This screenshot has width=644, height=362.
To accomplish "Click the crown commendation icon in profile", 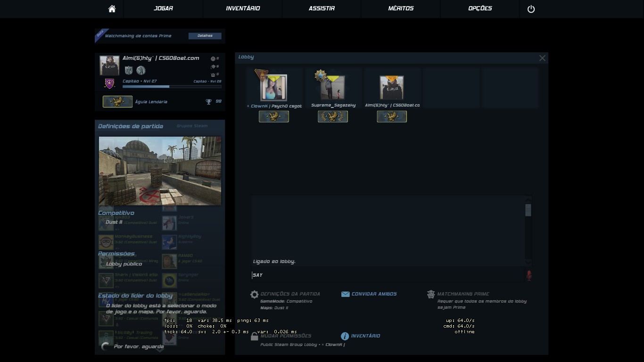I will (x=213, y=74).
